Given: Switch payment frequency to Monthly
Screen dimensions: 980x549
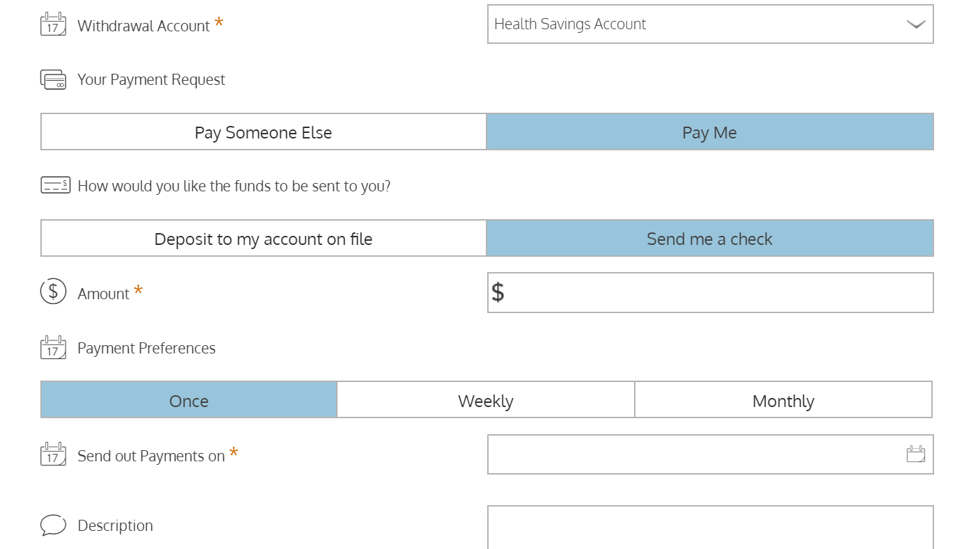Looking at the screenshot, I should 783,400.
